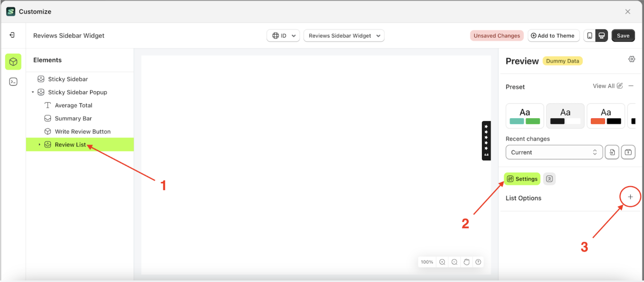Open the custom code panel icon below Elements
Screen dimensions: 644x282
(13, 82)
